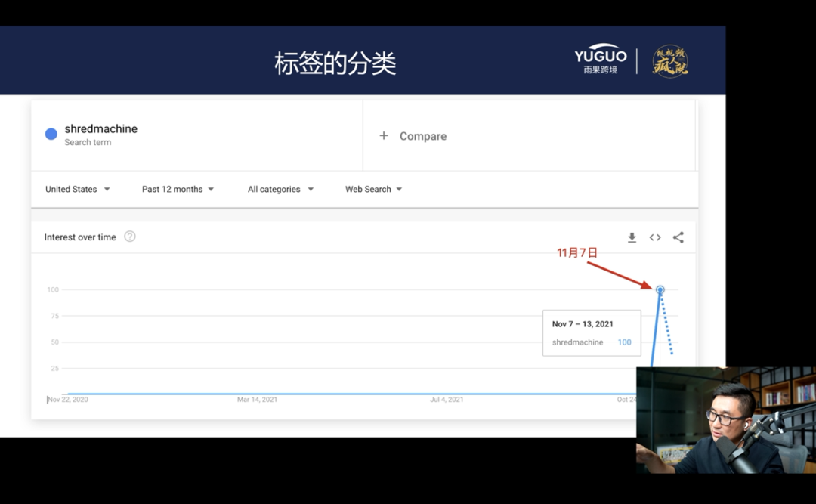Viewport: 816px width, 504px height.
Task: Open the United States region dropdown
Action: (x=78, y=189)
